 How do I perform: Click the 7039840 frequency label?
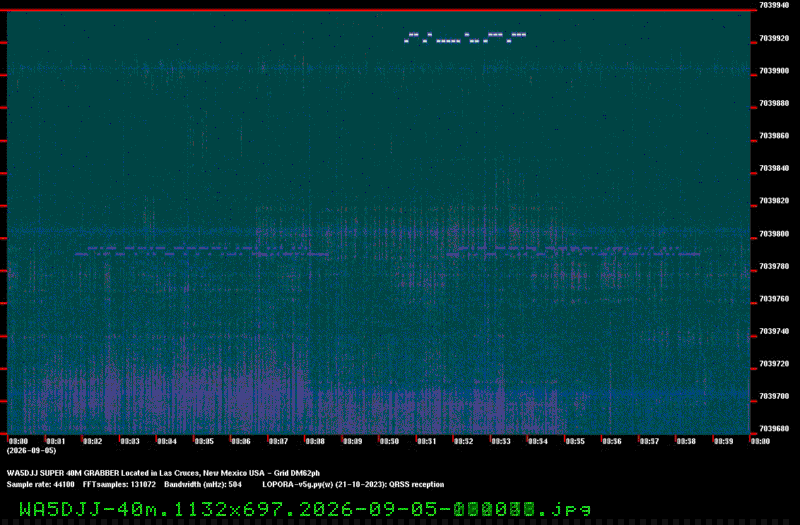coord(774,168)
